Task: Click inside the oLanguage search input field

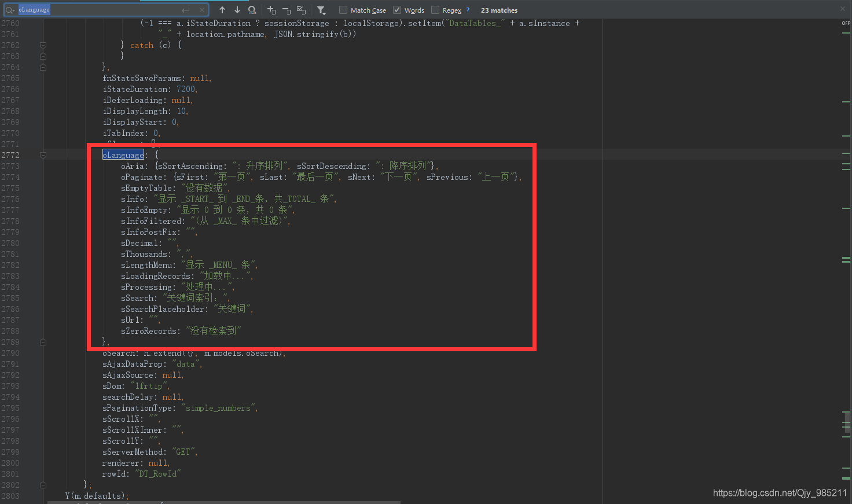Action: [87, 9]
